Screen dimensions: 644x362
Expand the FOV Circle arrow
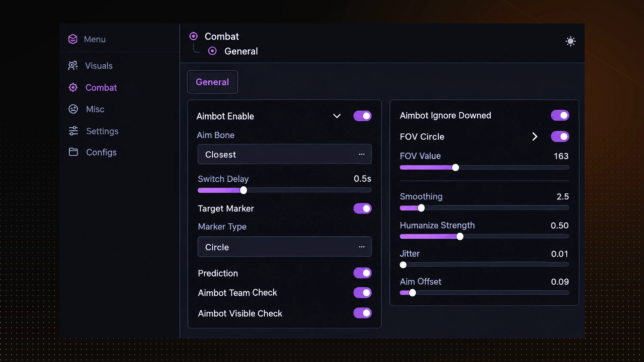point(535,136)
